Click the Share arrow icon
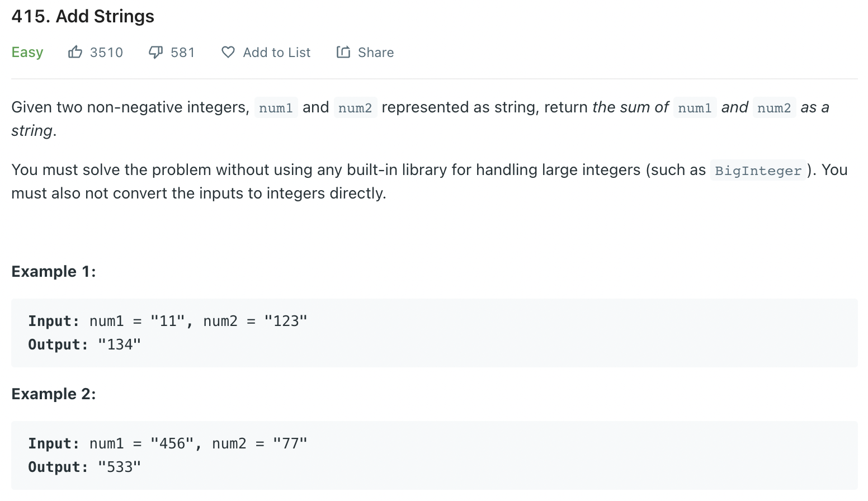 click(343, 52)
